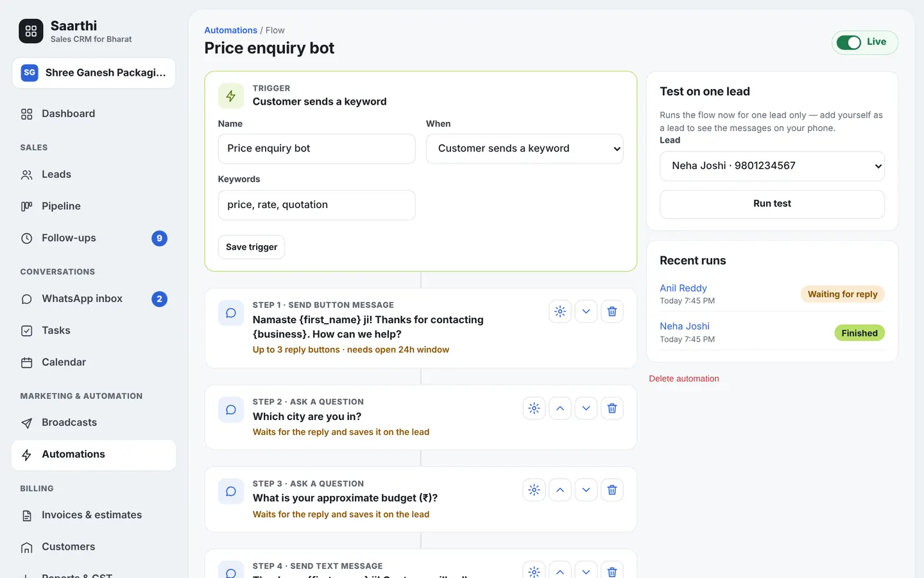Screen dimensions: 924x578
Task: Open the WhatsApp inbox
Action: coord(94,299)
